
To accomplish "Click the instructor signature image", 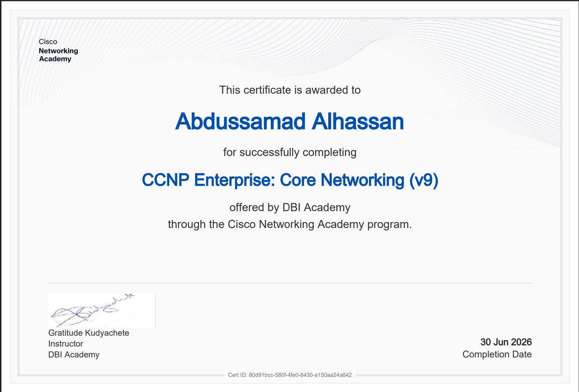I will coord(101,310).
